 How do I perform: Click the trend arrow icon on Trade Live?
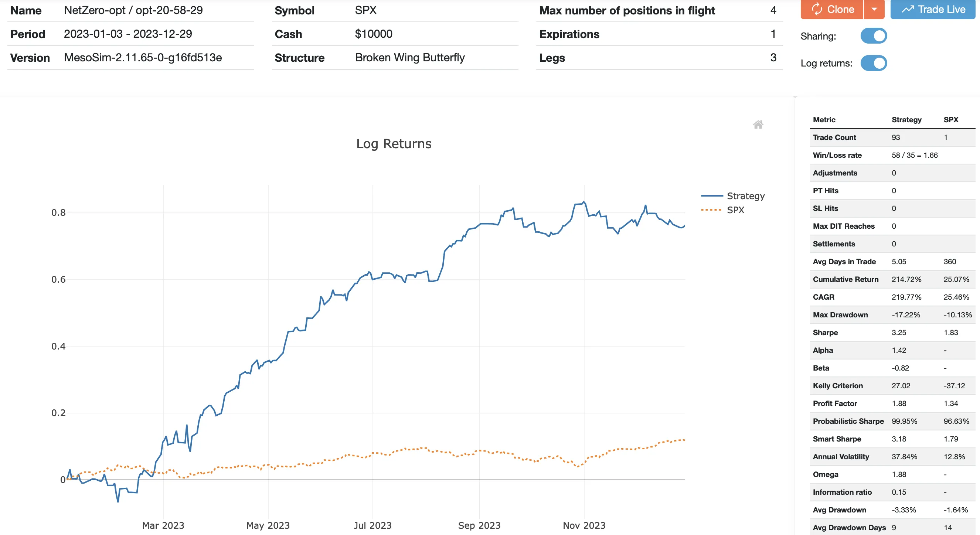point(908,9)
